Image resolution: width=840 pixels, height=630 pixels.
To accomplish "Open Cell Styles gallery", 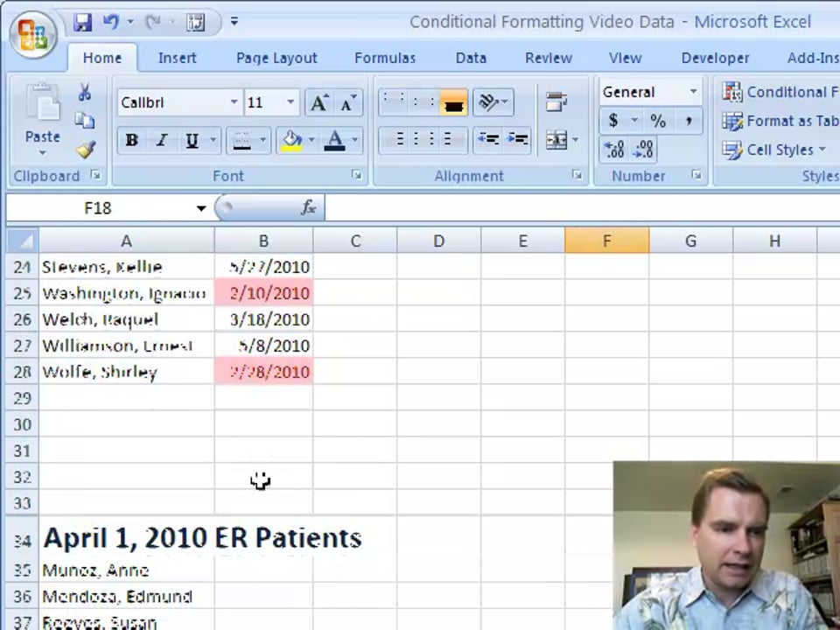I will [x=774, y=150].
